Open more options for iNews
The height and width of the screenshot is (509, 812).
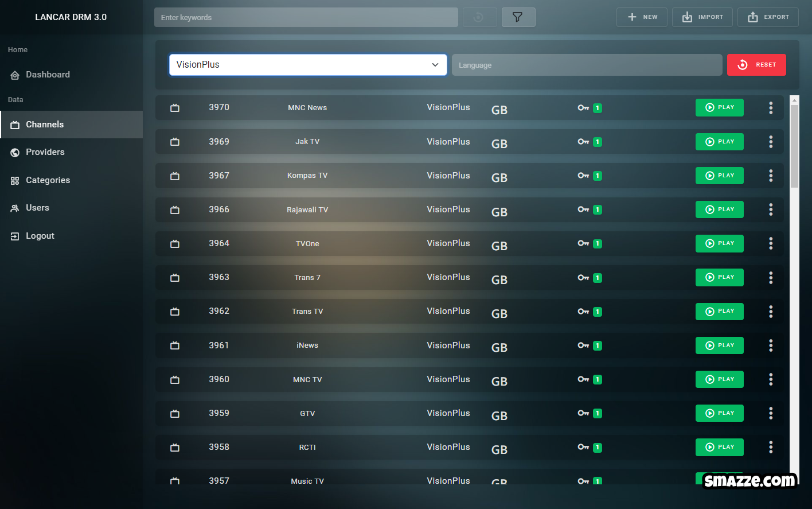tap(771, 345)
